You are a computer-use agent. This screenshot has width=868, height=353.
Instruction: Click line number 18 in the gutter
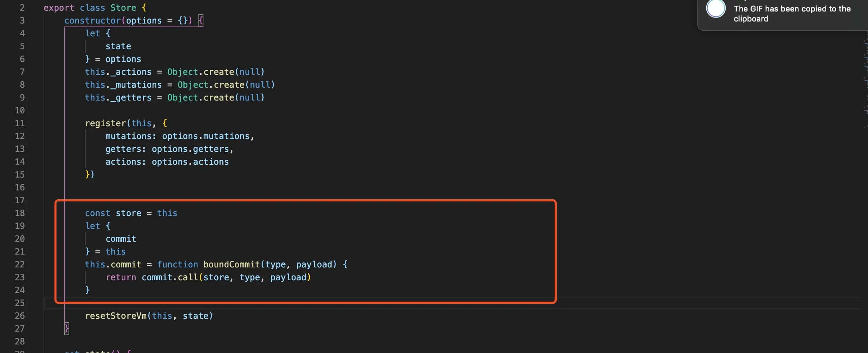click(20, 213)
